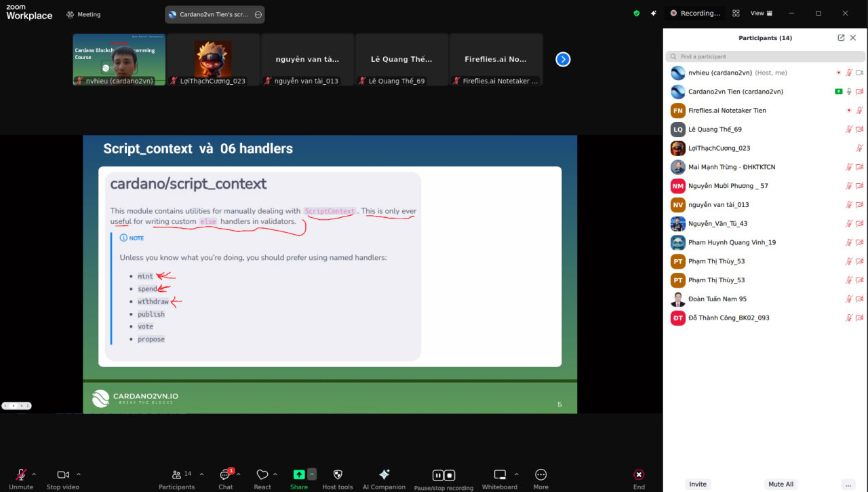The width and height of the screenshot is (868, 492).
Task: Expand share options caret beside Share
Action: click(312, 474)
